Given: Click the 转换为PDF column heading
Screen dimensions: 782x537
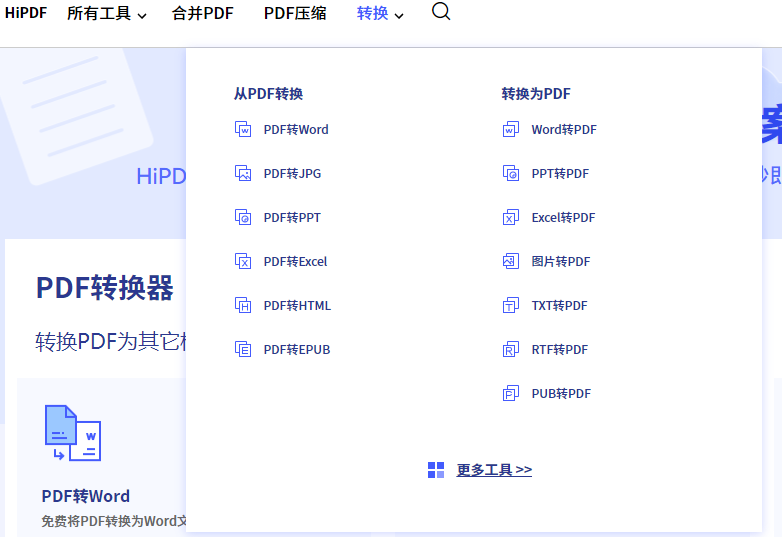Looking at the screenshot, I should tap(536, 94).
